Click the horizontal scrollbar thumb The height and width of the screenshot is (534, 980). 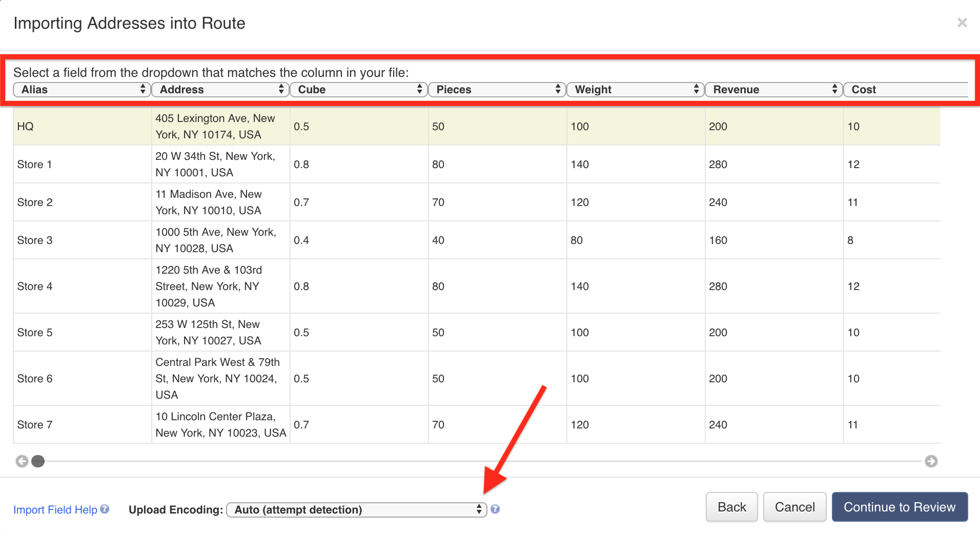(38, 461)
